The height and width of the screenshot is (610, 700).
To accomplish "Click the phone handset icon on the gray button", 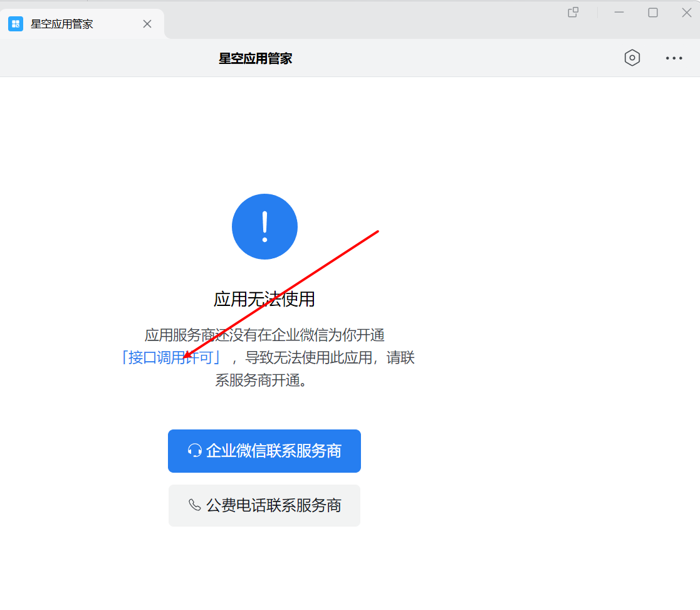I will [195, 505].
